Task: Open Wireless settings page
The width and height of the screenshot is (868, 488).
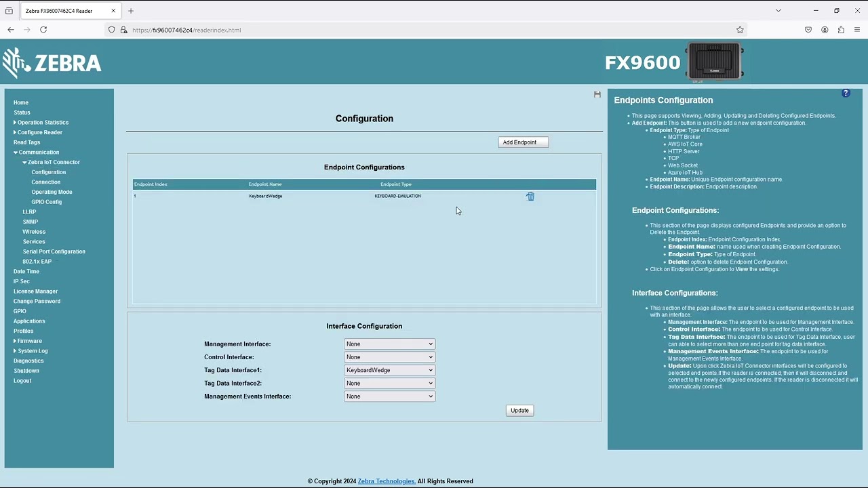Action: [34, 232]
